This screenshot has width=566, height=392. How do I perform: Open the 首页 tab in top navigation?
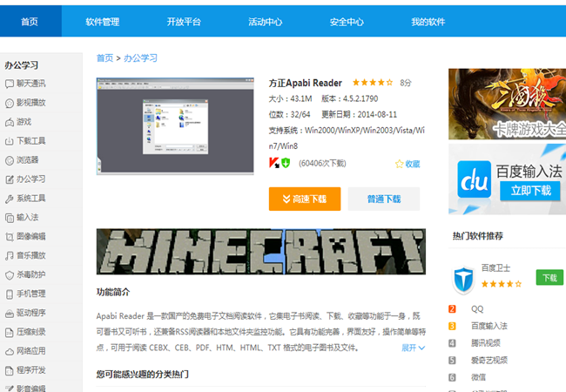click(30, 22)
